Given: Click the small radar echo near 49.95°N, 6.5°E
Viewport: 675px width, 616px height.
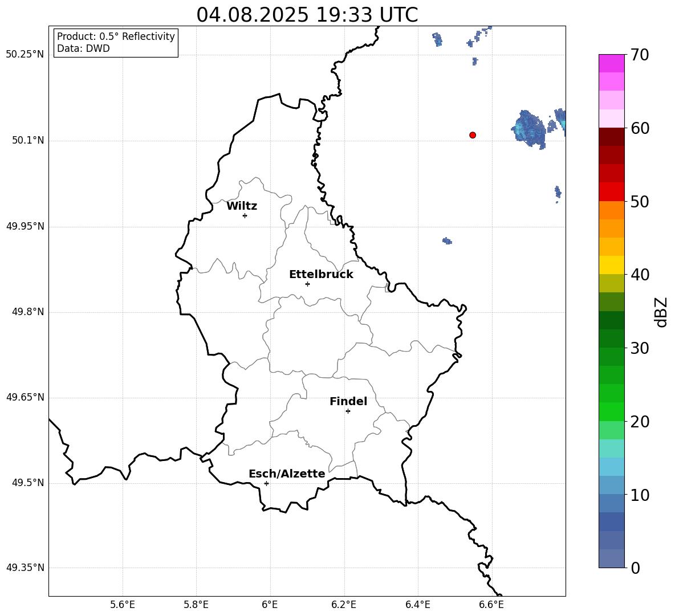Looking at the screenshot, I should click(x=448, y=241).
